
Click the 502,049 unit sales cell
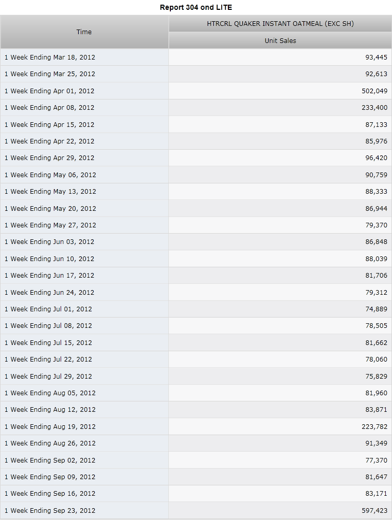pyautogui.click(x=280, y=91)
